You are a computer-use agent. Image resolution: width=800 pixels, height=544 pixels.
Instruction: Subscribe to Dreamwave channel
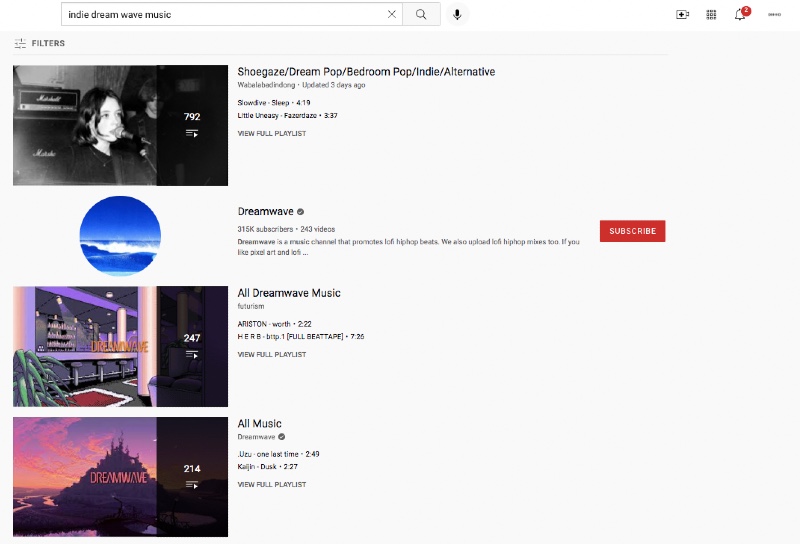click(632, 231)
